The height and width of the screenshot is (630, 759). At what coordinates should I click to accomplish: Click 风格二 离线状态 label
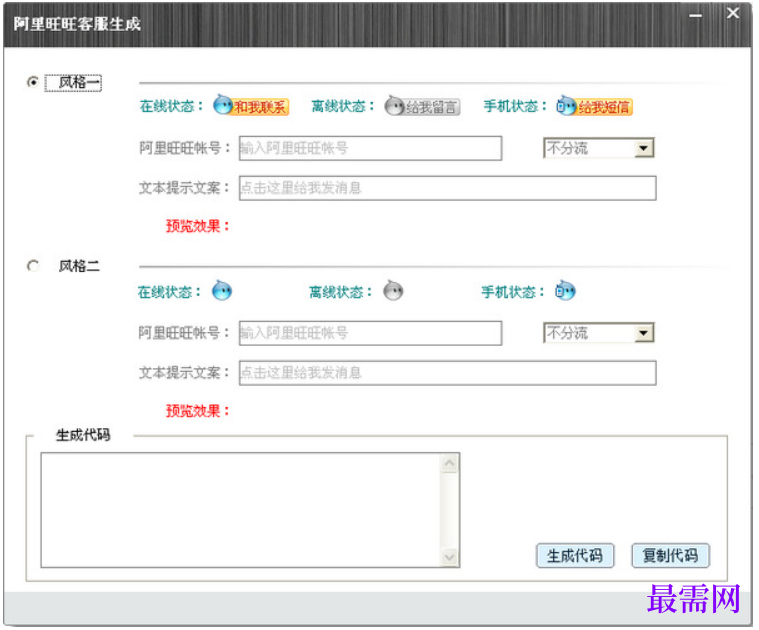pos(341,292)
